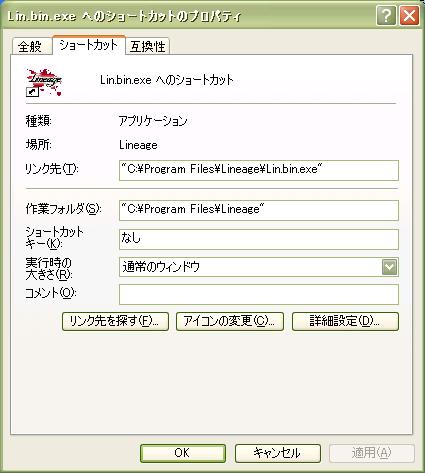Click the shortcut name text beside icon

[x=167, y=80]
